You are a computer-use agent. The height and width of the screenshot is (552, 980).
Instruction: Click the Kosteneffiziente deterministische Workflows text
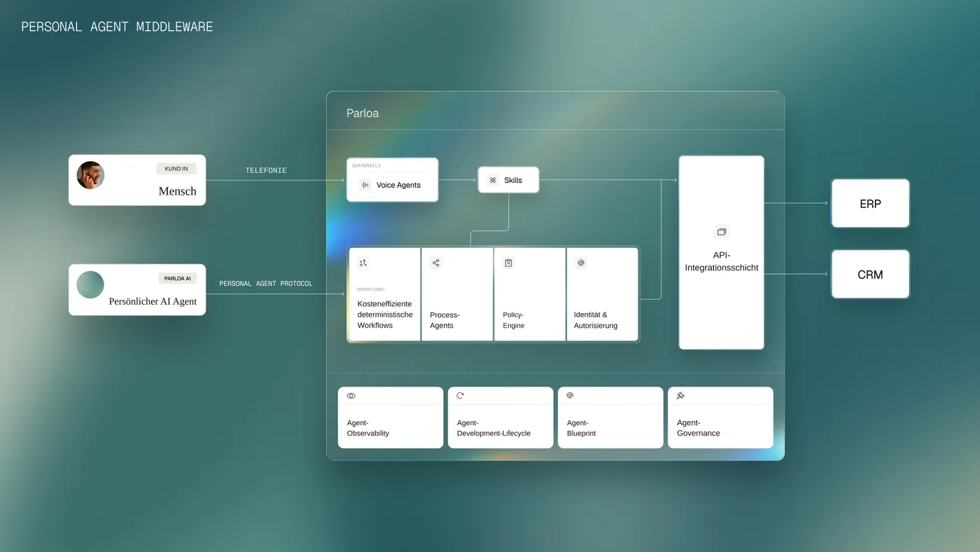tap(385, 315)
